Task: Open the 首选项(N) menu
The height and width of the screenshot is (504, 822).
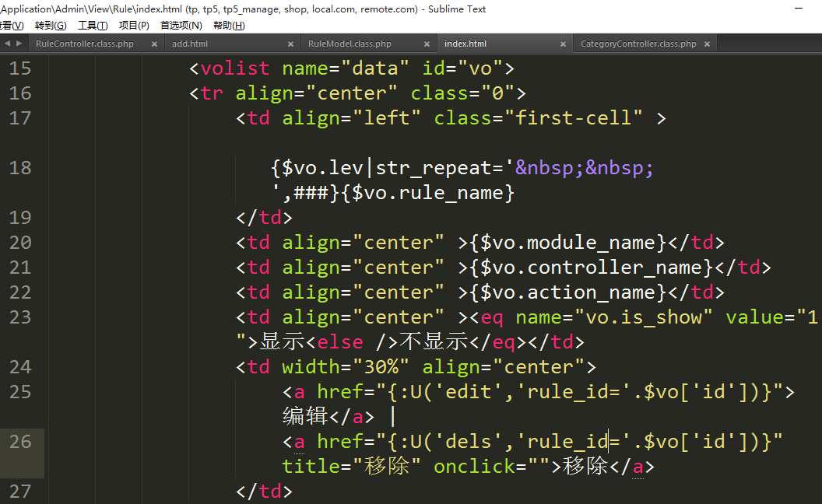Action: pyautogui.click(x=181, y=26)
